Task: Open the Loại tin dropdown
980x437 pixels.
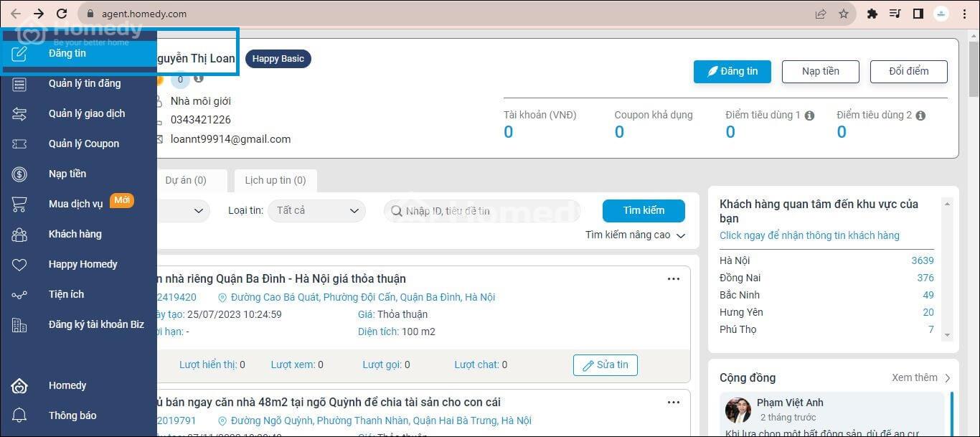Action: point(316,210)
